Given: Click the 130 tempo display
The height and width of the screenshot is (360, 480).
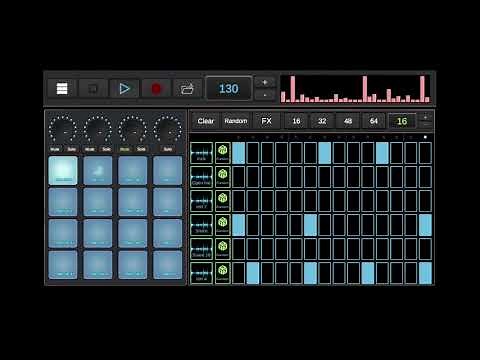Looking at the screenshot, I should (x=229, y=89).
